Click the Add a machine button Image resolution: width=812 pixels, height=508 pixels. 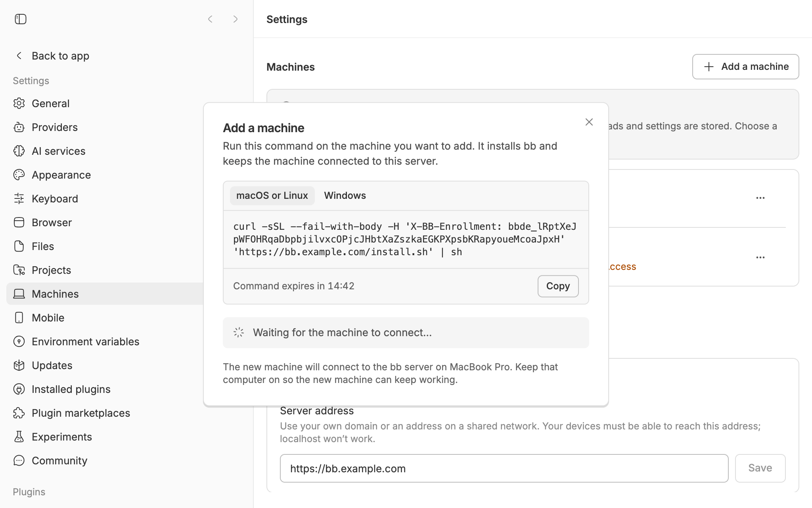(x=745, y=67)
